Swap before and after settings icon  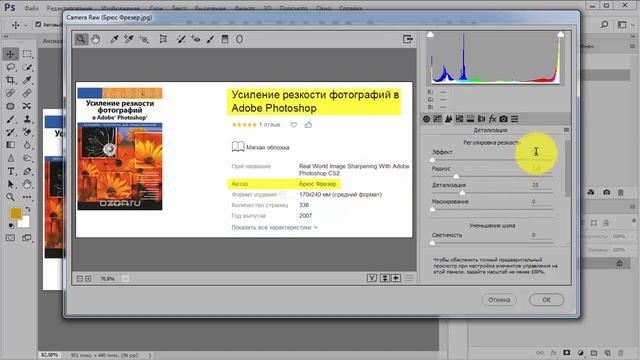coord(384,278)
